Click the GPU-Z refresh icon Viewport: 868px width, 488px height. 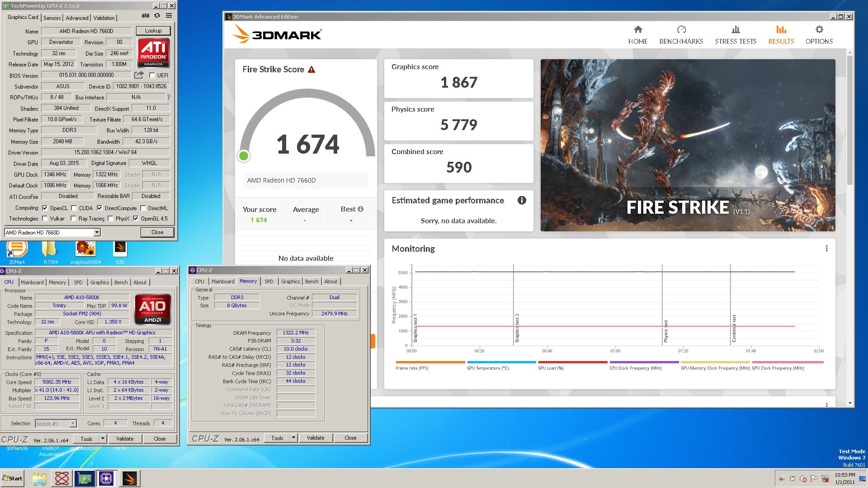click(157, 16)
